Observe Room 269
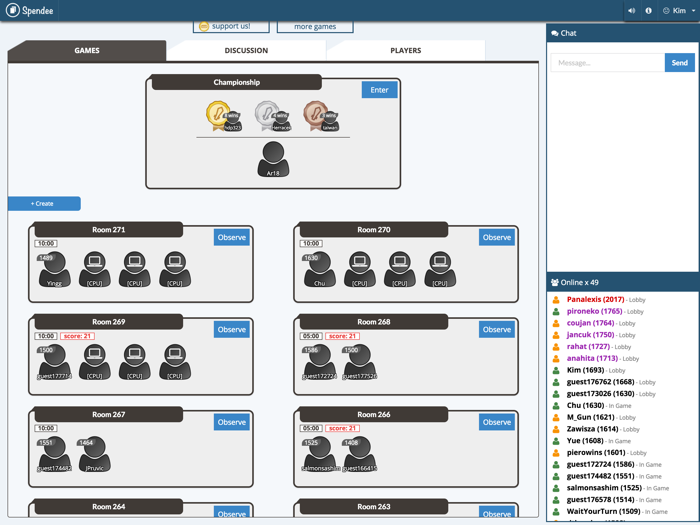Viewport: 700px width, 525px height. click(x=232, y=329)
